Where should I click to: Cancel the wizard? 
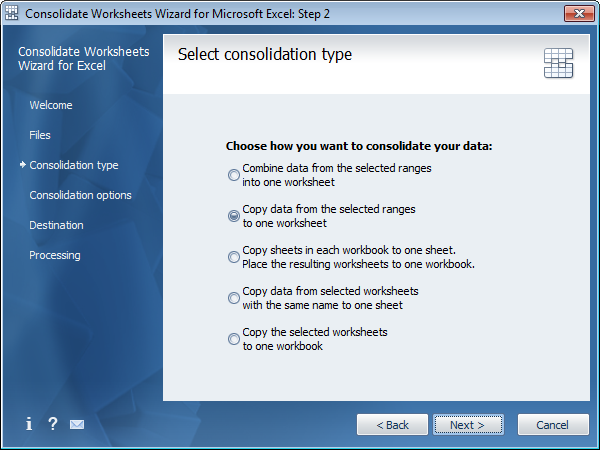553,425
